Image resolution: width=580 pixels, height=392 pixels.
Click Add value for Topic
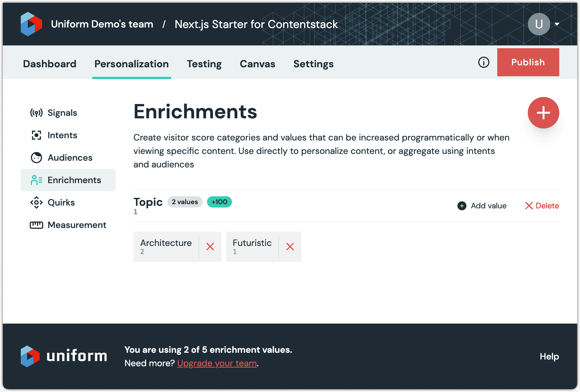(x=482, y=206)
